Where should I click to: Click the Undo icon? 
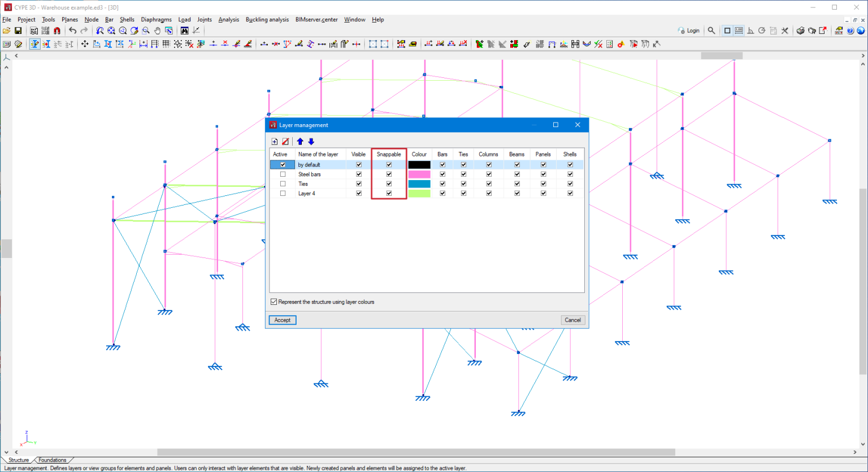(72, 30)
